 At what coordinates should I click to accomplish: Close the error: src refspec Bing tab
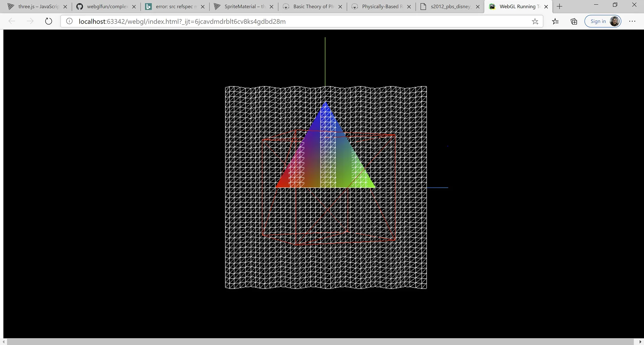pyautogui.click(x=203, y=7)
